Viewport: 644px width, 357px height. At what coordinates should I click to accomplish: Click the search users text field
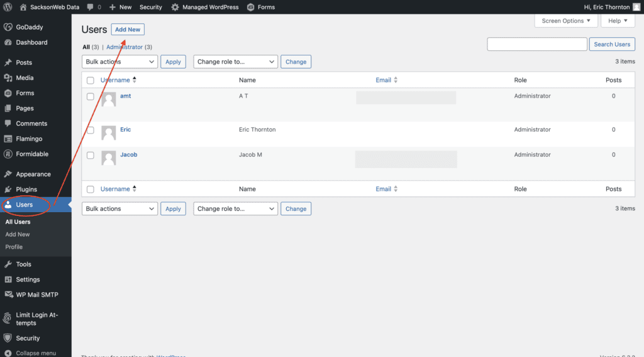(537, 44)
